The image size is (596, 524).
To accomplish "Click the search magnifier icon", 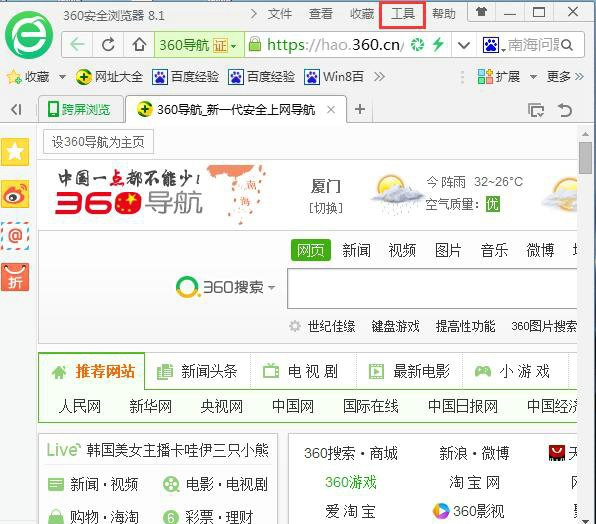I will click(567, 45).
